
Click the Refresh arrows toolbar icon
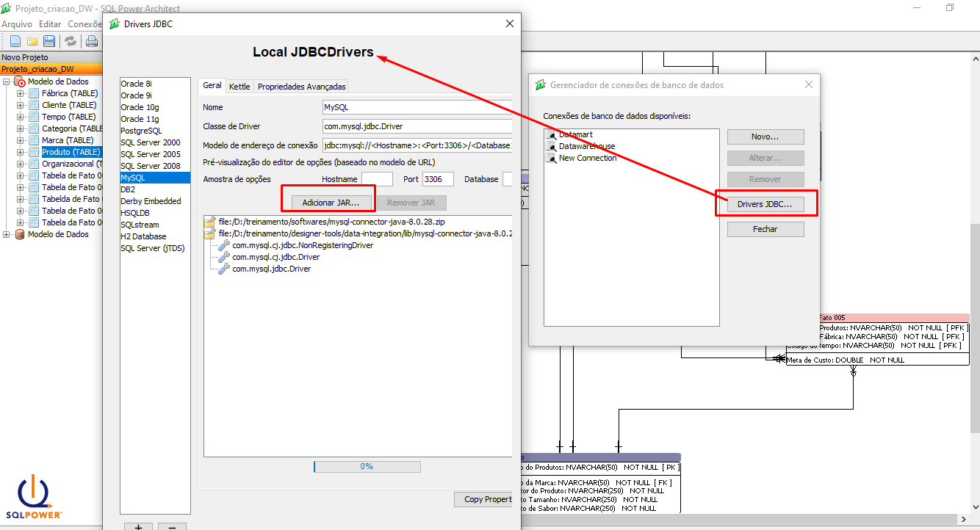71,41
